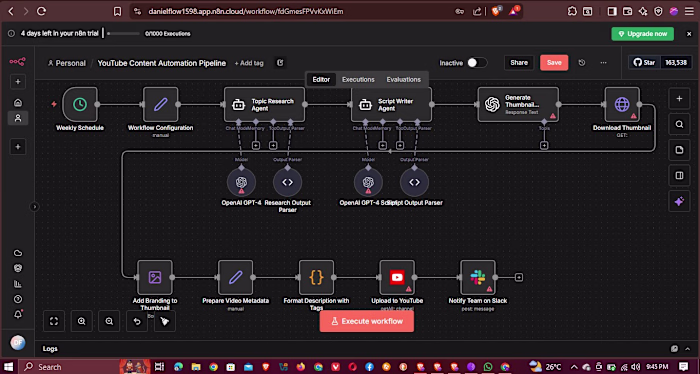This screenshot has height=374, width=700.
Task: Switch to the Editor tab
Action: 321,79
